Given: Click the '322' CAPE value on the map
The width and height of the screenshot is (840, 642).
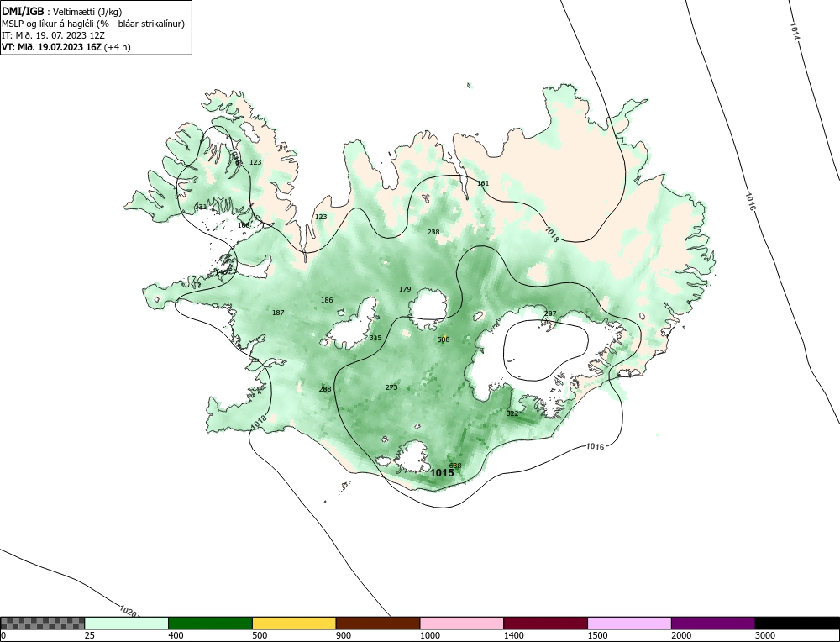Looking at the screenshot, I should 512,413.
